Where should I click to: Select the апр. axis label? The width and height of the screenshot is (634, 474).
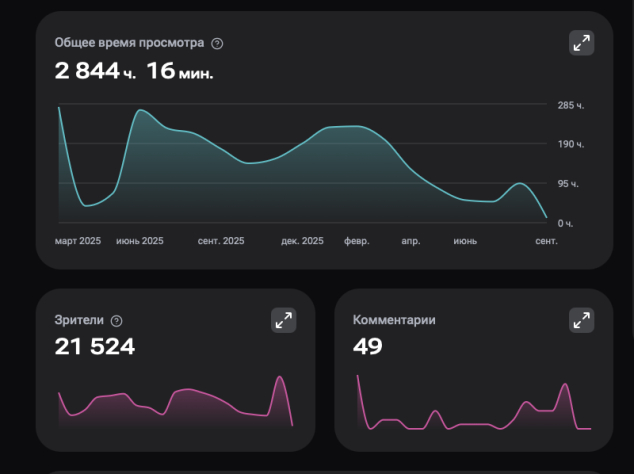(x=411, y=241)
